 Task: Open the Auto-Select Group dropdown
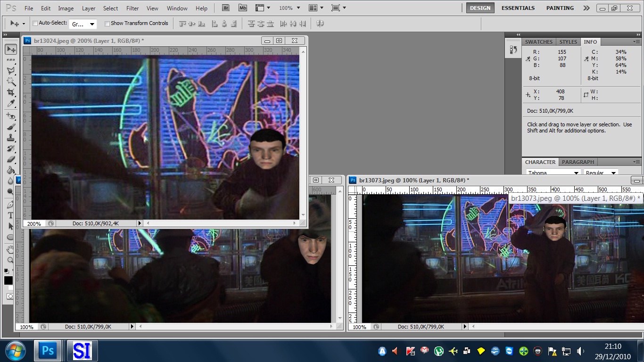pyautogui.click(x=83, y=24)
